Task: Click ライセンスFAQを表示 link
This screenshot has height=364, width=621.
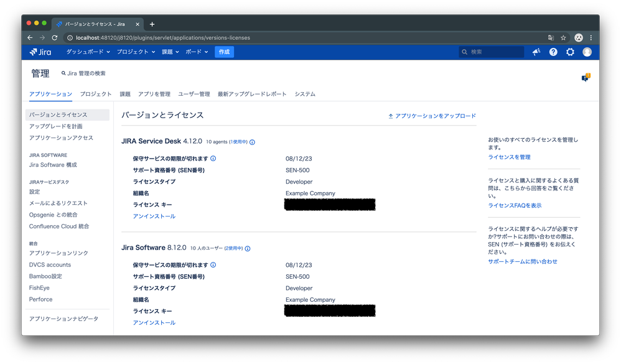Action: (515, 205)
